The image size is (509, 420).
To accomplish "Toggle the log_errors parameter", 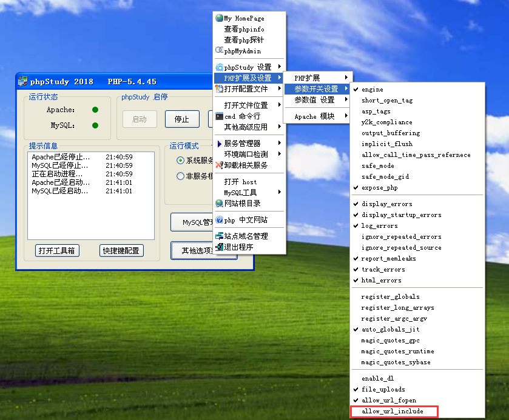I will (x=417, y=225).
